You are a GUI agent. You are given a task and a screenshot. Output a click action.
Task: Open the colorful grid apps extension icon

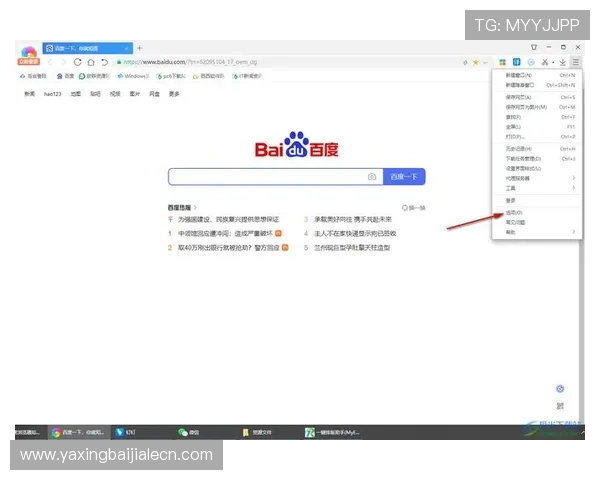(502, 62)
